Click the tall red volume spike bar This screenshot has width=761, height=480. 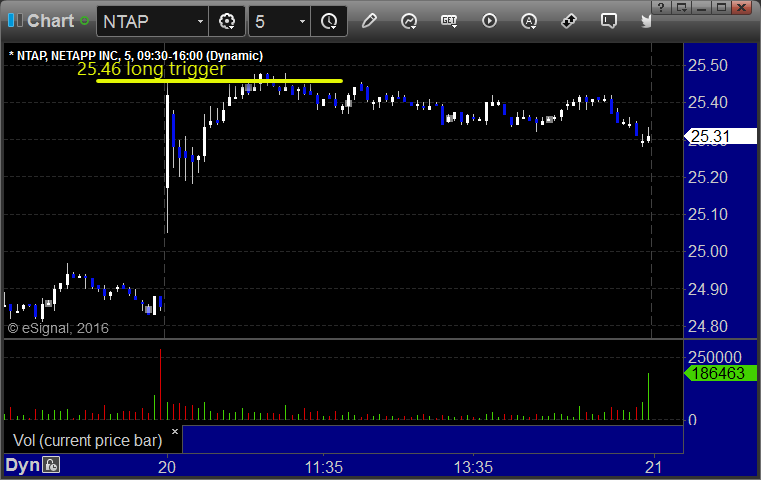pos(161,384)
